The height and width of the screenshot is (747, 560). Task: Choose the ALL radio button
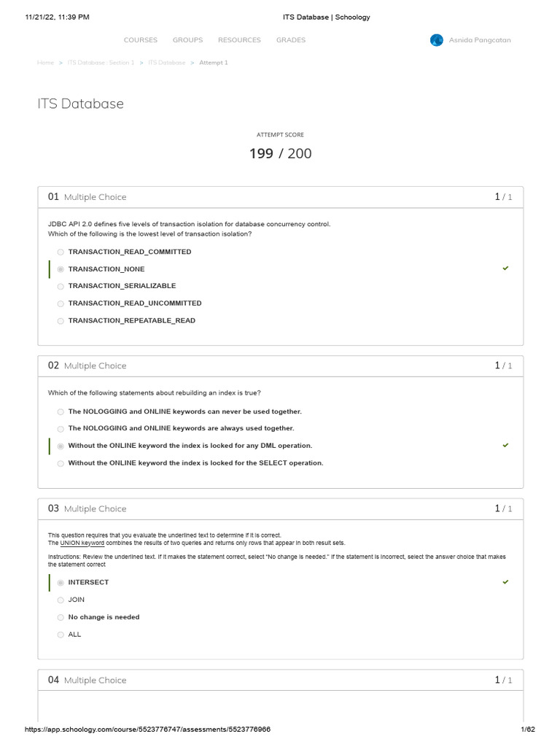(61, 635)
